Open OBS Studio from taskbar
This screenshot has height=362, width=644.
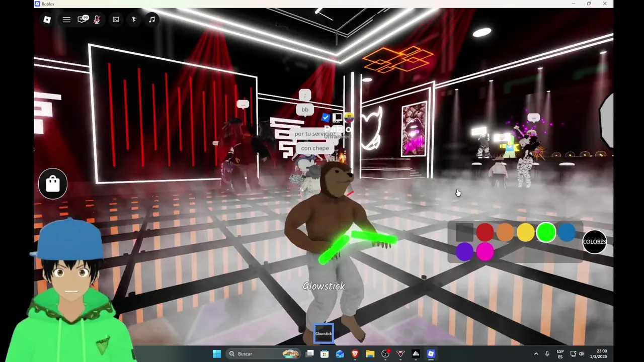pos(385,354)
